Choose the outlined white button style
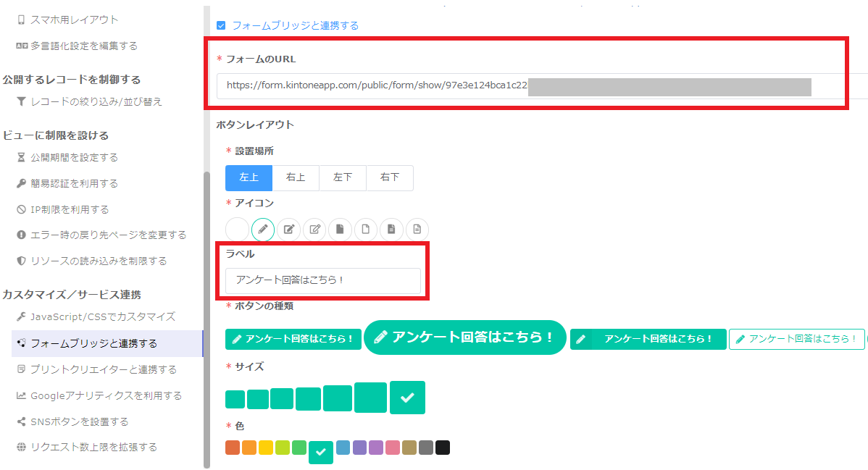 tap(796, 339)
